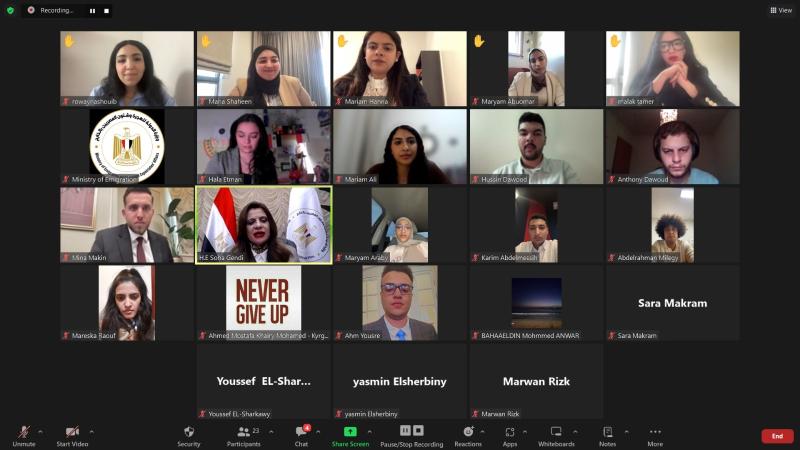Open the More options ellipsis
The image size is (800, 450).
pyautogui.click(x=655, y=432)
